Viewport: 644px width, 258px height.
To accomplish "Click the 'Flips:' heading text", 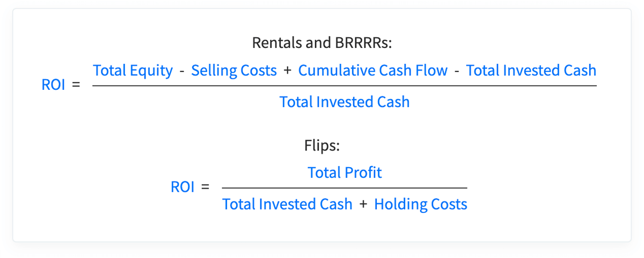I will [x=322, y=145].
